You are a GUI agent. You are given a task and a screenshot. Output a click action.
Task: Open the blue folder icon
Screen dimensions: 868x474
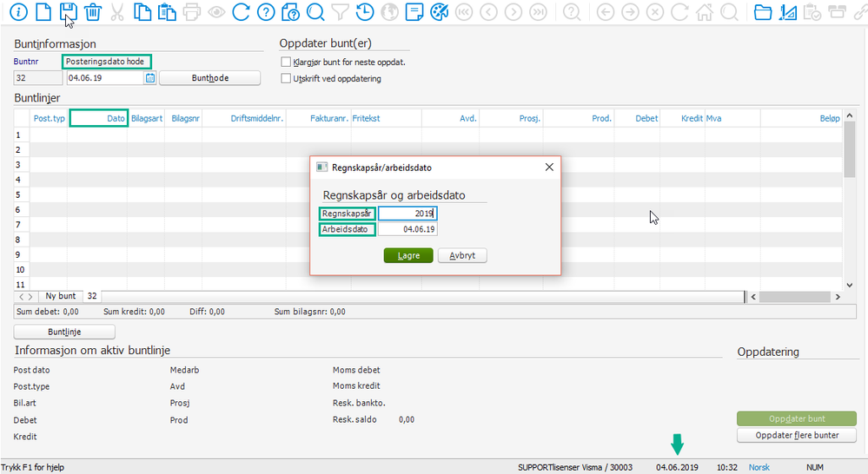tap(763, 11)
